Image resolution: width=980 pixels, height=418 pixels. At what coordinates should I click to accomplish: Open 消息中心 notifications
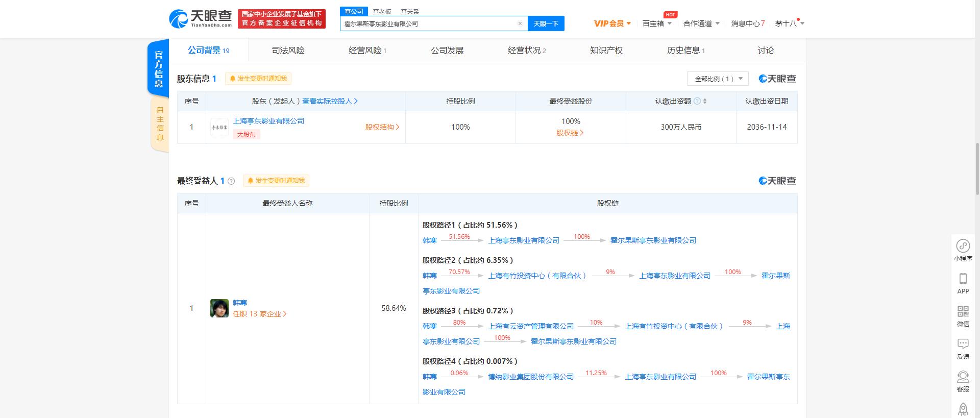[x=748, y=23]
